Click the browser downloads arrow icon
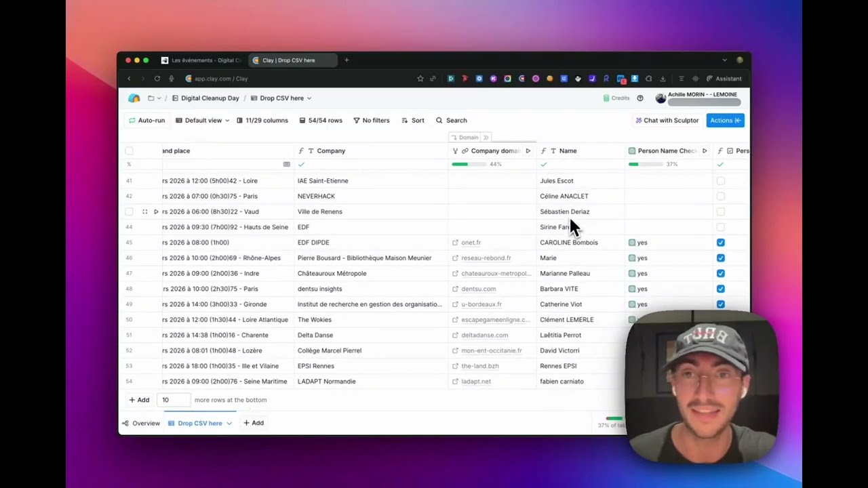Screen dimensions: 868x488 [x=663, y=79]
